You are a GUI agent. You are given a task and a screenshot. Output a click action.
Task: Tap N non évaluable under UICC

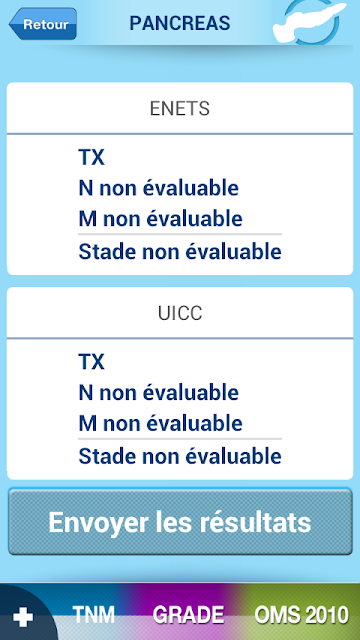coord(158,393)
